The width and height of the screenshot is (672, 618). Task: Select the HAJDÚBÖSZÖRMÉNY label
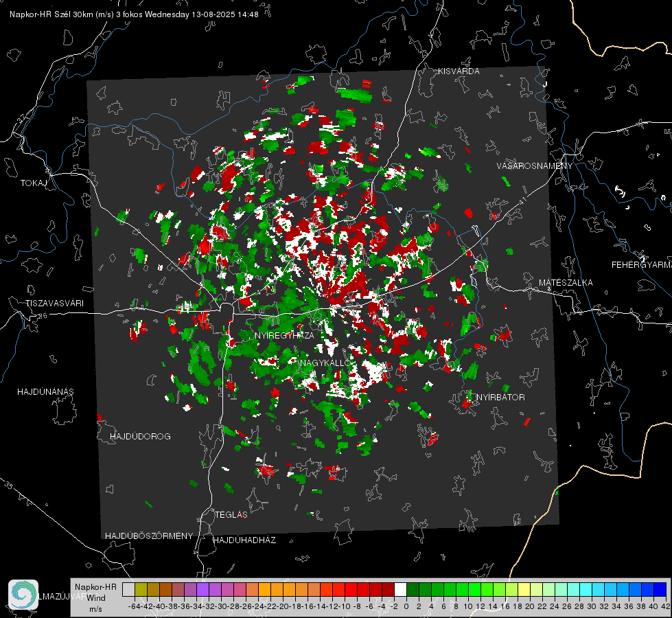click(x=149, y=536)
